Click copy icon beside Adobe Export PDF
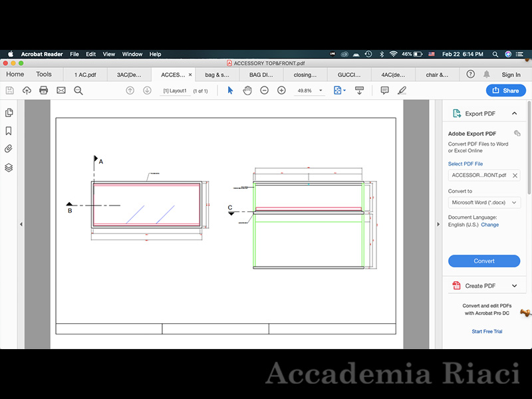532x399 pixels. [517, 134]
